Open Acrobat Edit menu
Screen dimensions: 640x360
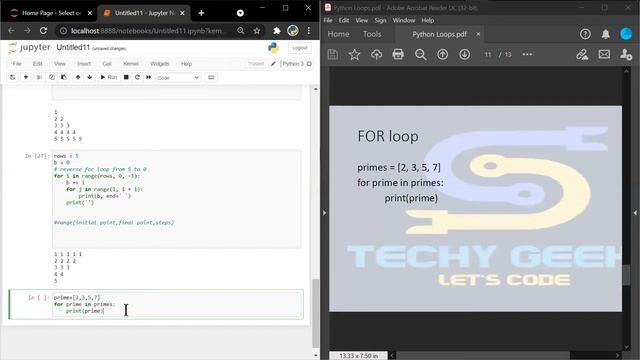[x=344, y=20]
